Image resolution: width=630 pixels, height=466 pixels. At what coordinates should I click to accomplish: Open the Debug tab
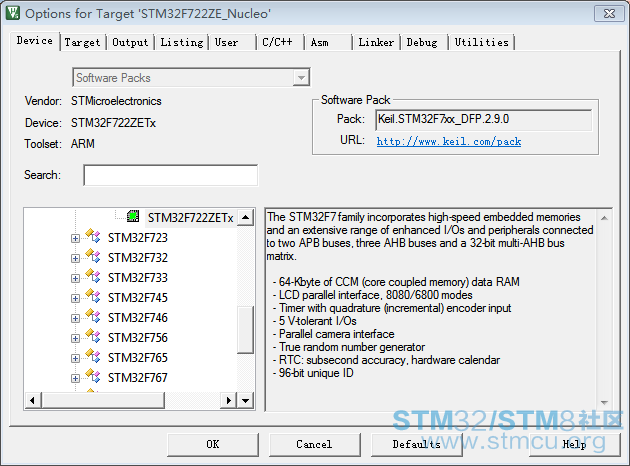pos(422,42)
